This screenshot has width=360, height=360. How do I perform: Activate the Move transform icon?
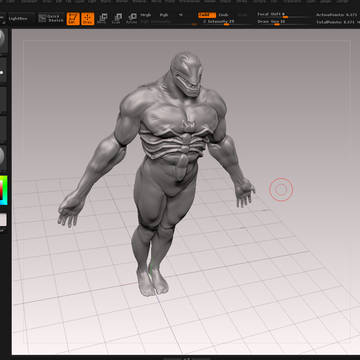click(102, 19)
